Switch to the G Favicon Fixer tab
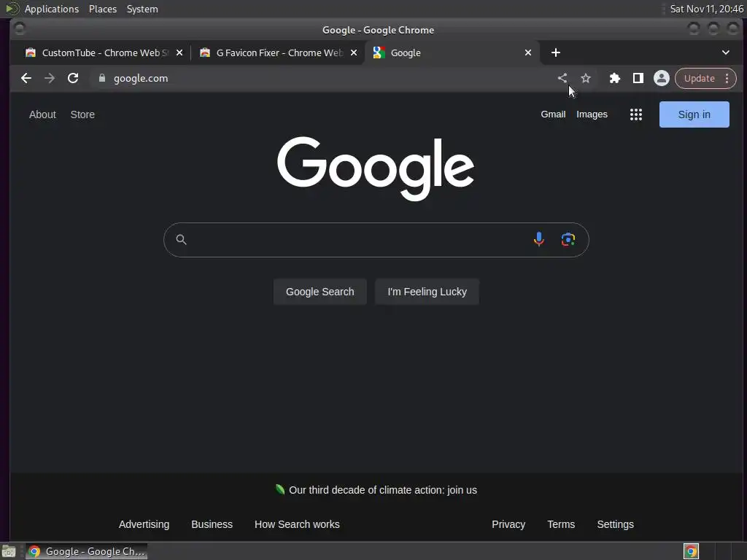 coord(278,52)
